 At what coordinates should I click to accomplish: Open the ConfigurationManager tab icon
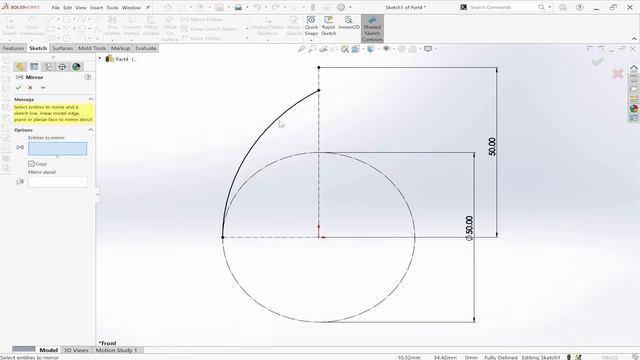pyautogui.click(x=48, y=67)
